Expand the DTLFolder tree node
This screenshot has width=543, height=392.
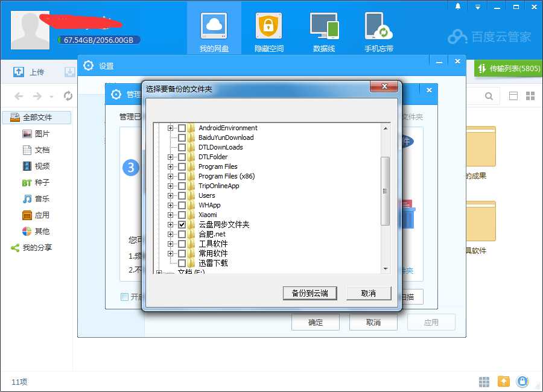tap(170, 157)
